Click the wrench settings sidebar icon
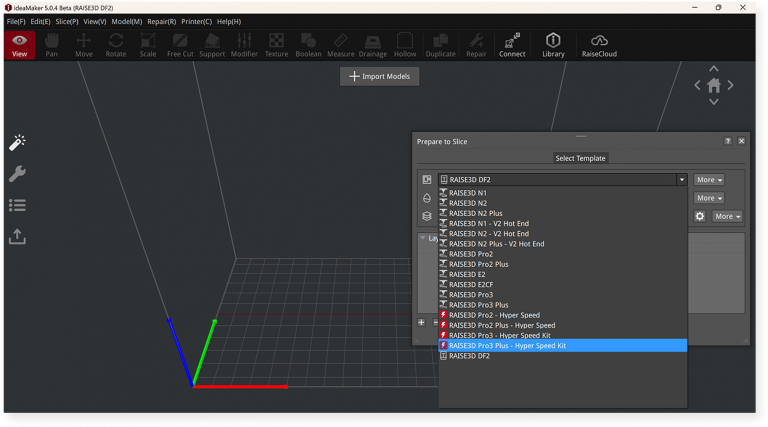Viewport: 768px width, 427px height. (x=17, y=174)
